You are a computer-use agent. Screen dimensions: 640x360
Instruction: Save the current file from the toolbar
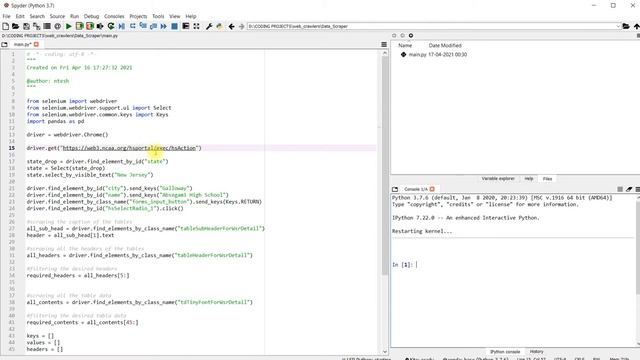point(26,26)
